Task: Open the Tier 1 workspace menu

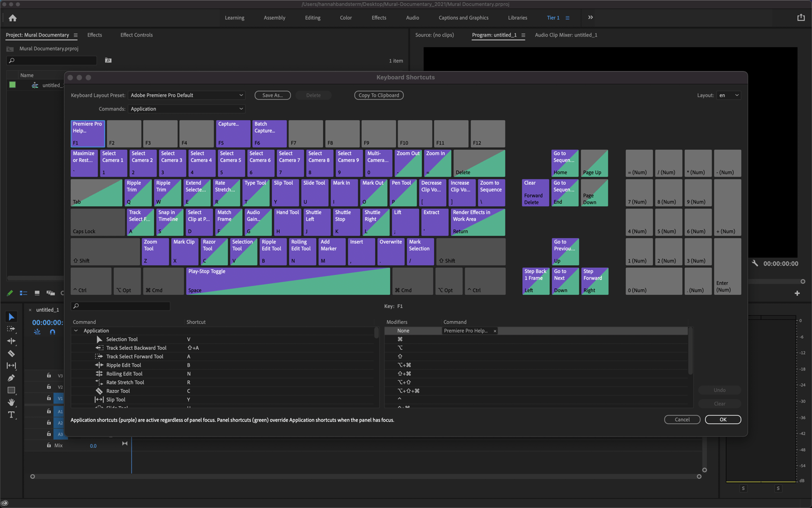Action: (x=568, y=18)
